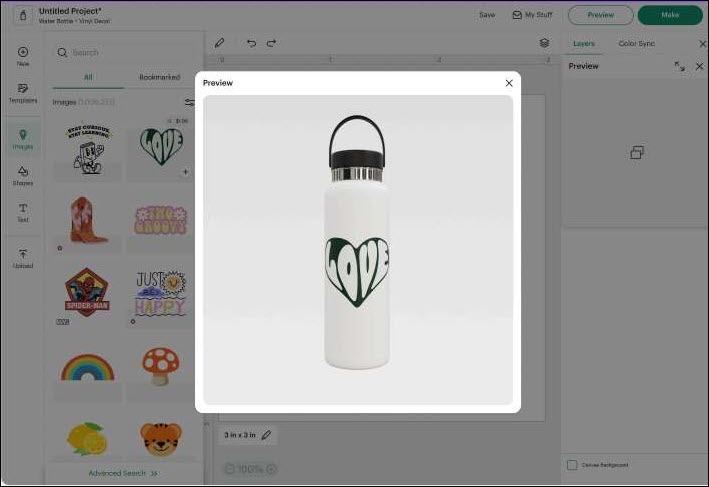Start a New project
The height and width of the screenshot is (487, 709).
point(22,56)
